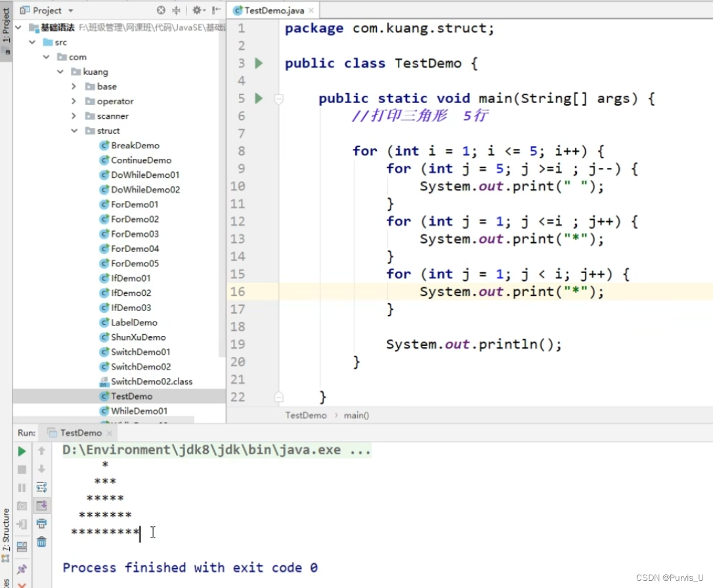The height and width of the screenshot is (588, 713).
Task: Click the down arrow in Run panel
Action: tap(41, 469)
